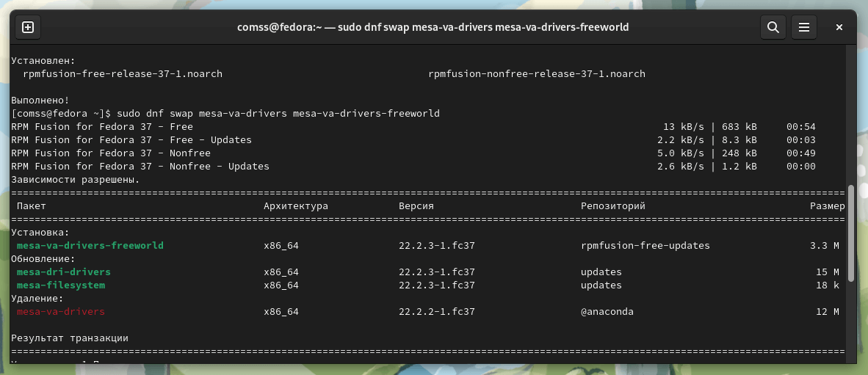
Task: Click the window title bar text
Action: point(433,27)
